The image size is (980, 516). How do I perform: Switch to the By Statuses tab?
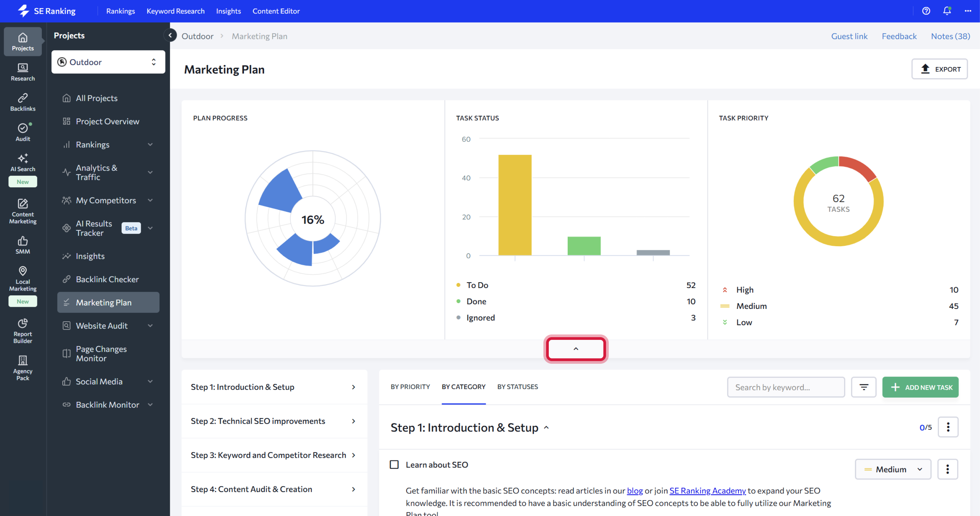tap(517, 387)
